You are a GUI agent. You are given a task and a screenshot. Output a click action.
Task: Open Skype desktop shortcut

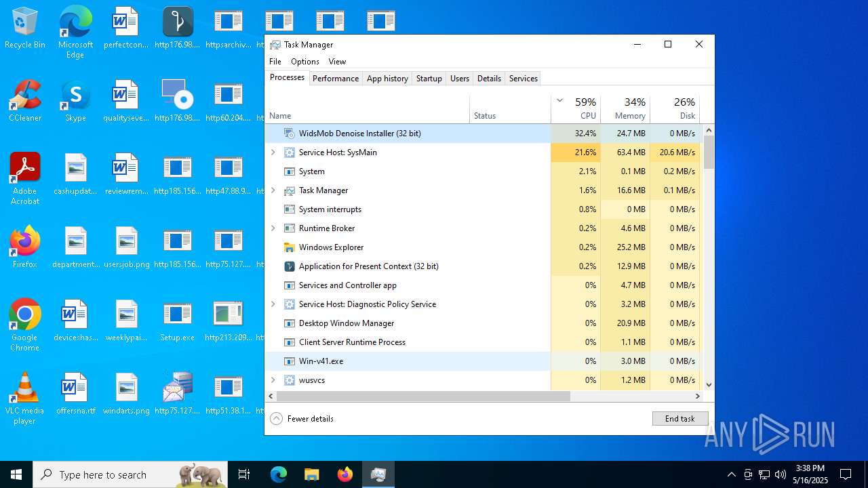75,101
